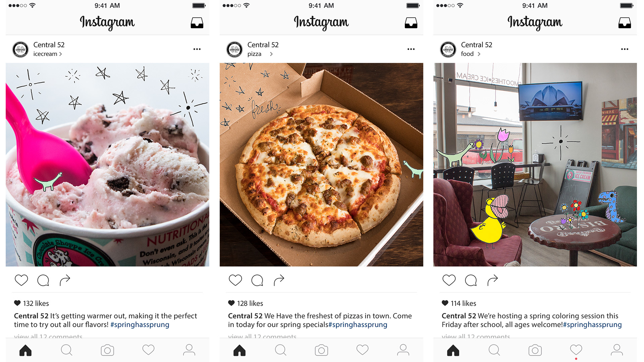This screenshot has width=644, height=362.
Task: Share the ice cream post with the arrow icon
Action: pyautogui.click(x=65, y=280)
